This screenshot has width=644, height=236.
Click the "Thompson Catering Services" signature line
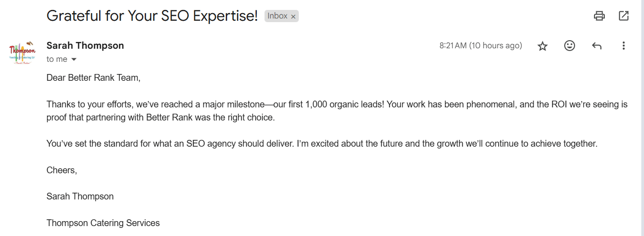pyautogui.click(x=103, y=223)
